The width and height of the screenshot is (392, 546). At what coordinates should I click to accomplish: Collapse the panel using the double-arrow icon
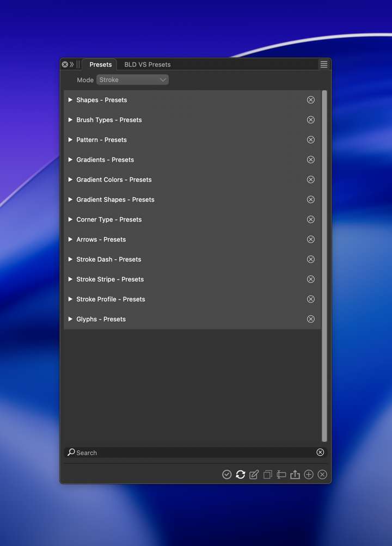tap(71, 64)
